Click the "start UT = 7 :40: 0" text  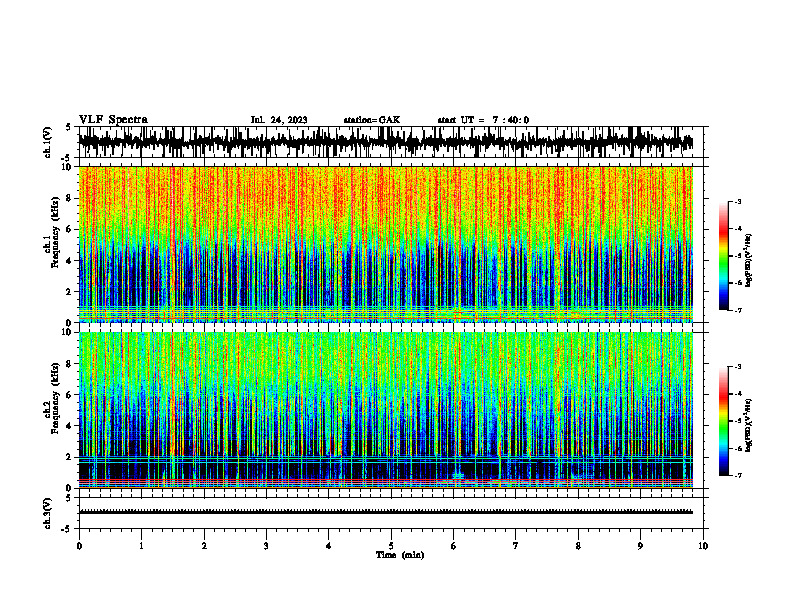(x=483, y=120)
